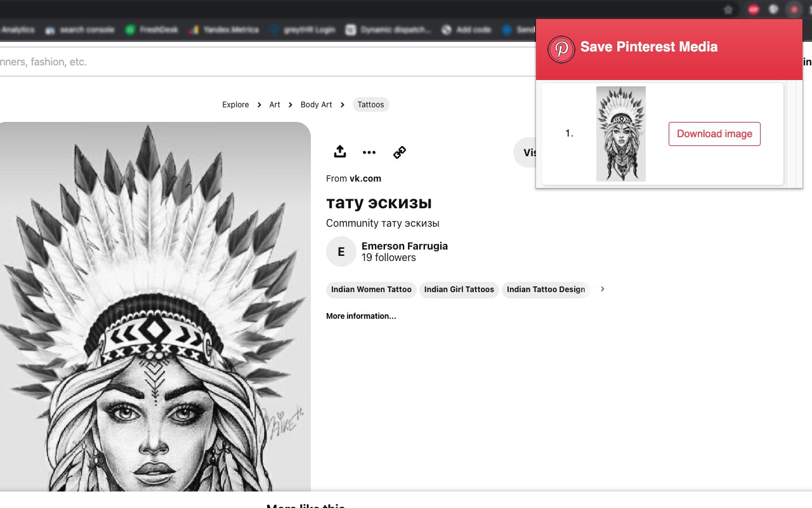The height and width of the screenshot is (508, 812).
Task: Click the tattoo thumbnail in the popup
Action: pyautogui.click(x=620, y=134)
